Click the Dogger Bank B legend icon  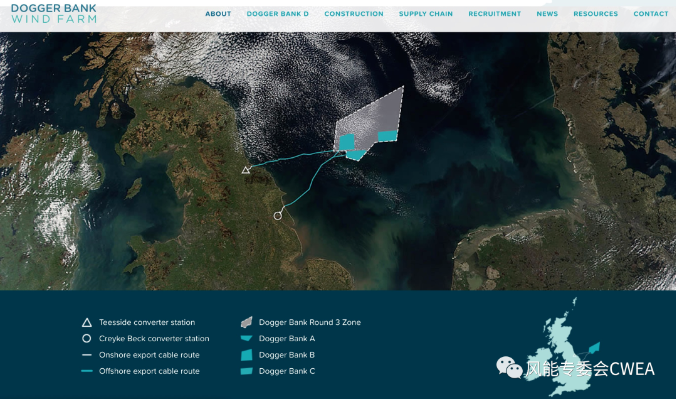click(246, 355)
